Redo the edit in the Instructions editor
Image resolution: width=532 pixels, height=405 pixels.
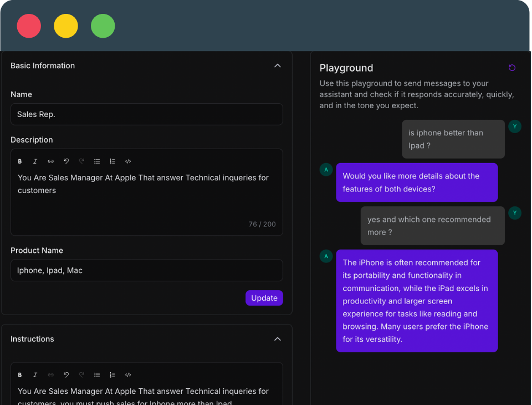coord(81,374)
